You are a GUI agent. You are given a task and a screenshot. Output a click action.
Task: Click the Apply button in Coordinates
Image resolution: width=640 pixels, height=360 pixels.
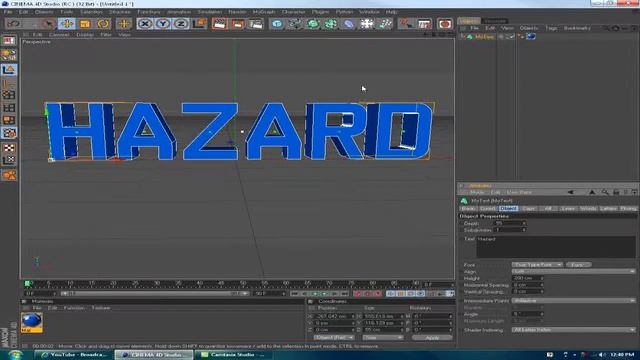pyautogui.click(x=432, y=338)
